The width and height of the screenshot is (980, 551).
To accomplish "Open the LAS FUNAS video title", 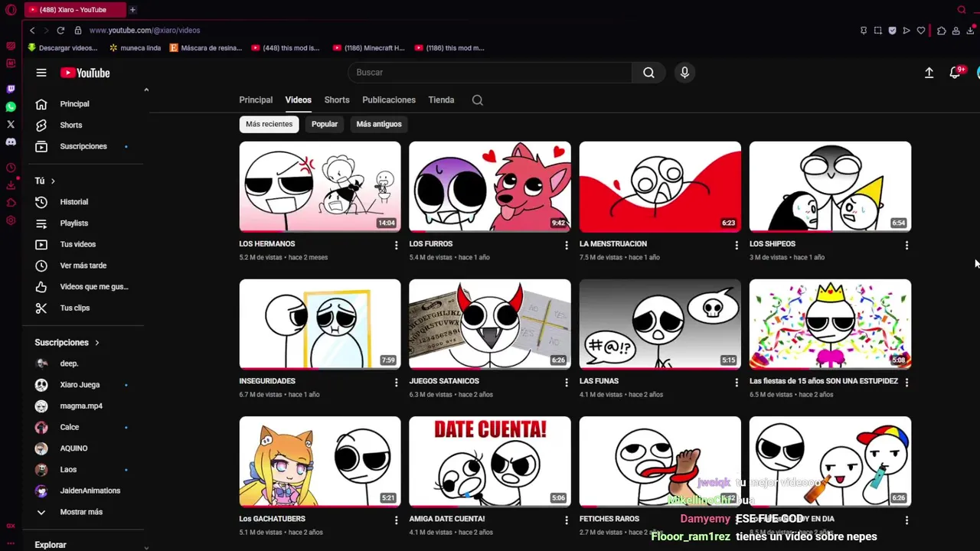I will 599,381.
